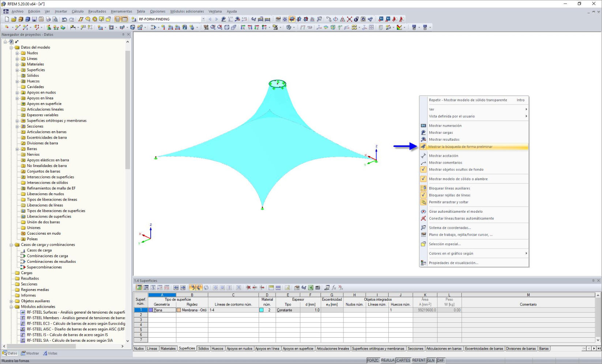
Task: Click the red delete row icon in table toolbar
Action: coord(248,288)
